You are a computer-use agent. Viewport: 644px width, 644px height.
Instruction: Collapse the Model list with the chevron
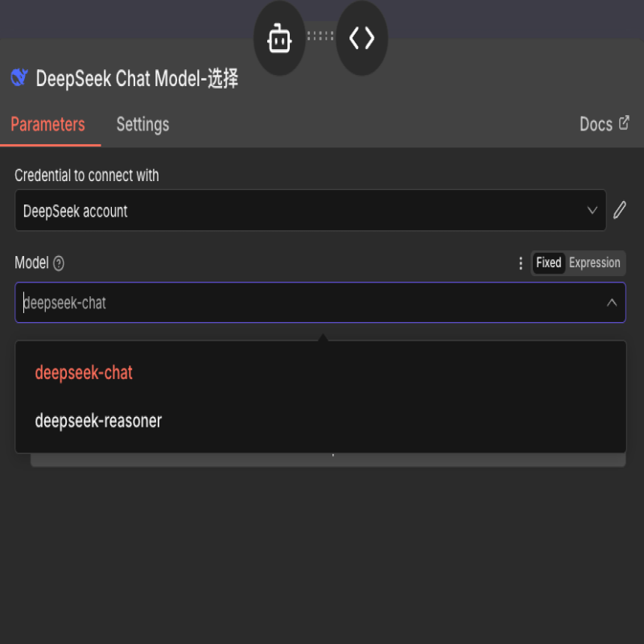pyautogui.click(x=612, y=303)
